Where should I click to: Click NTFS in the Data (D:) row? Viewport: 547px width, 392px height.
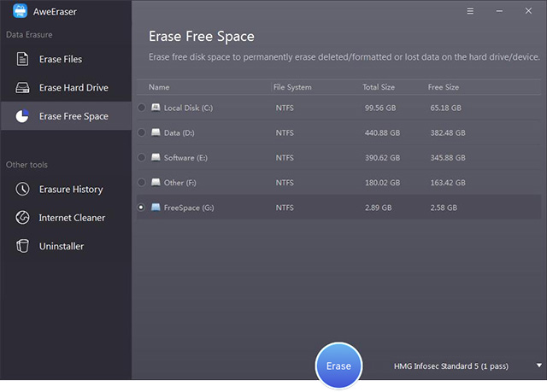(x=285, y=132)
